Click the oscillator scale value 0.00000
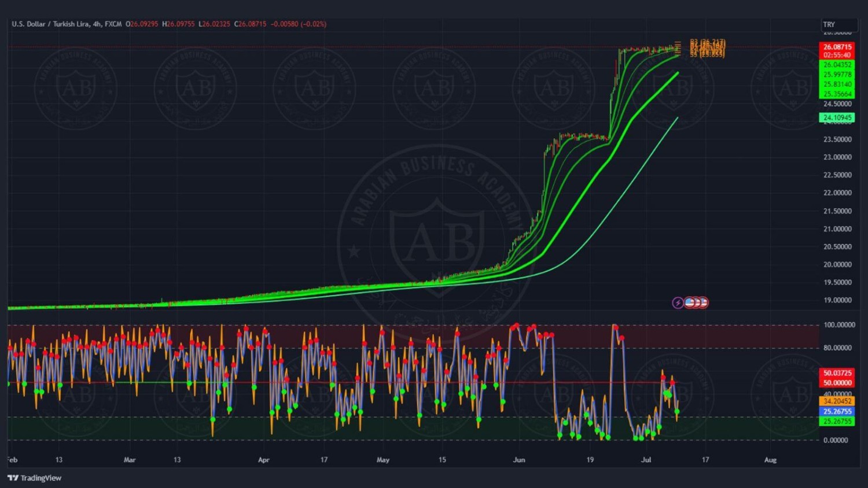 (x=836, y=441)
